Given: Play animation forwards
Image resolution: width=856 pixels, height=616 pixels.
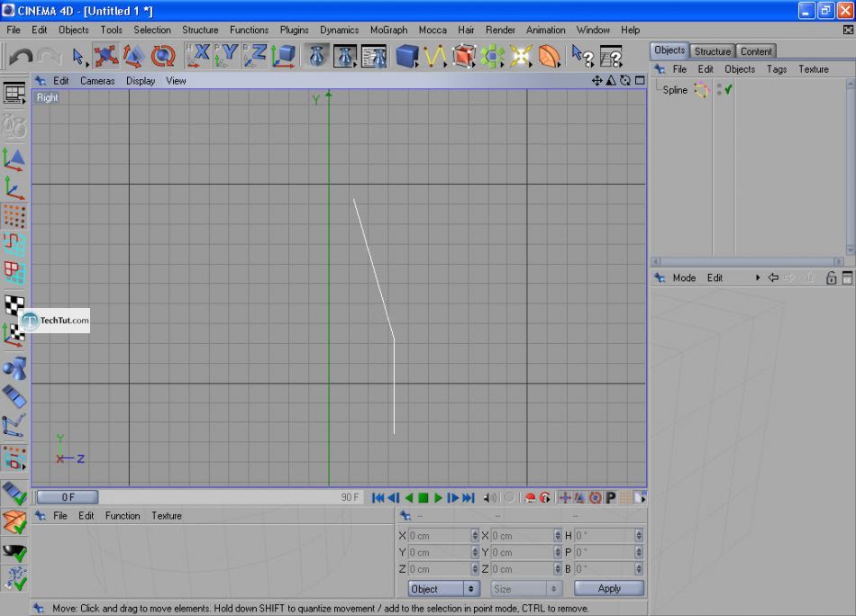Looking at the screenshot, I should point(438,498).
